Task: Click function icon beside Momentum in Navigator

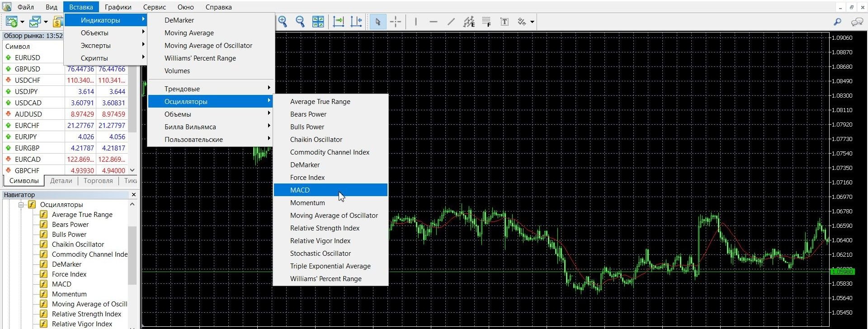Action: (44, 294)
